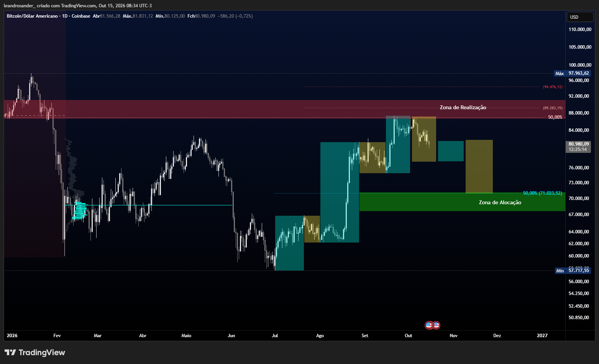
Task: Click the open value 'Abr81.566,28'
Action: tap(107, 16)
